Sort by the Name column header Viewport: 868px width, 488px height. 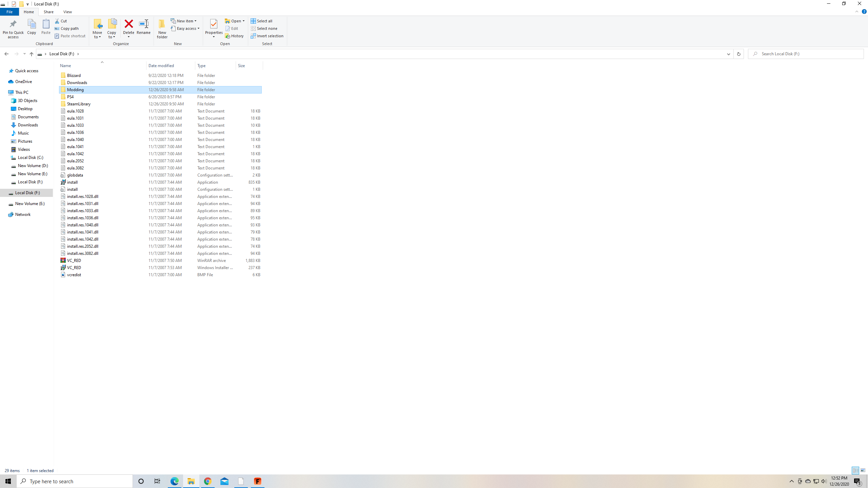[102, 65]
